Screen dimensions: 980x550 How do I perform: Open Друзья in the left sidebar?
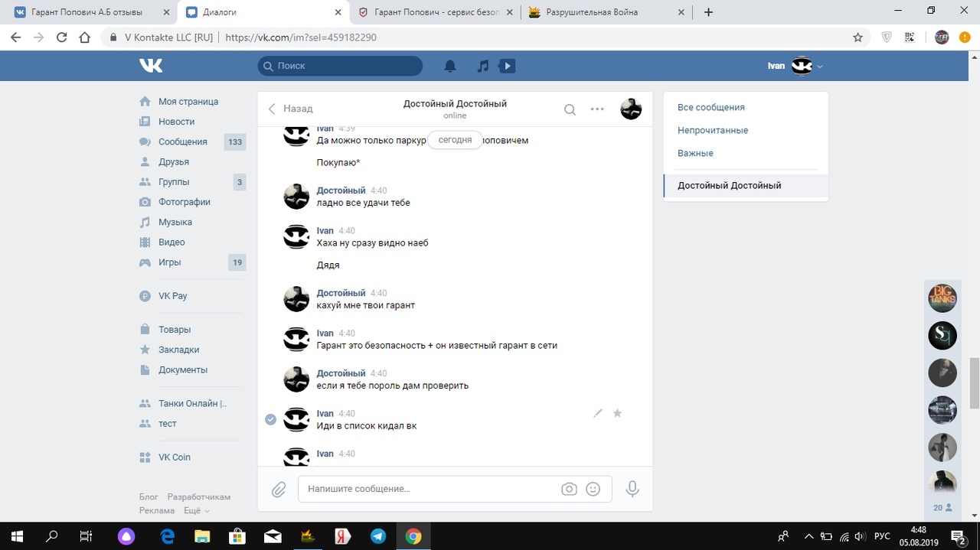(x=173, y=161)
